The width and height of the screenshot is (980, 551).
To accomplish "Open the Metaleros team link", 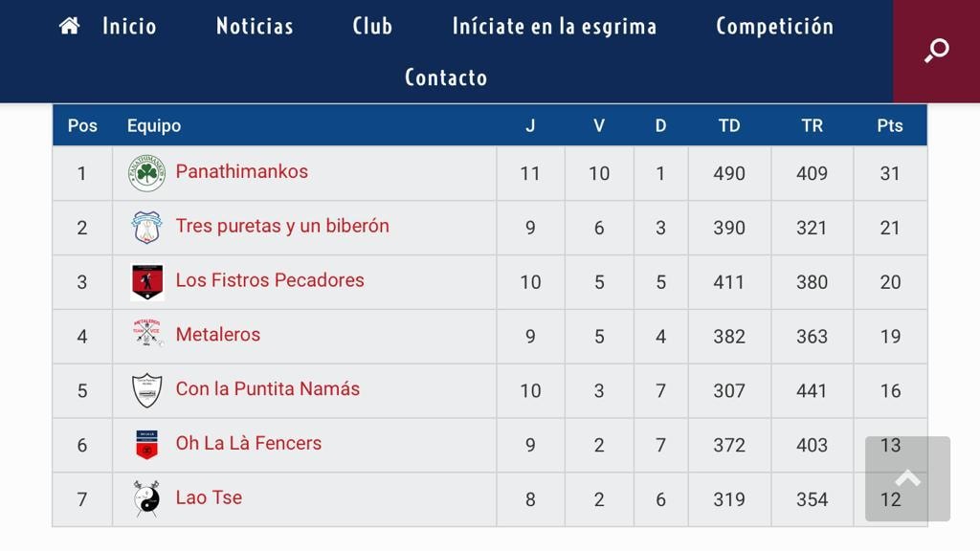I will click(218, 335).
